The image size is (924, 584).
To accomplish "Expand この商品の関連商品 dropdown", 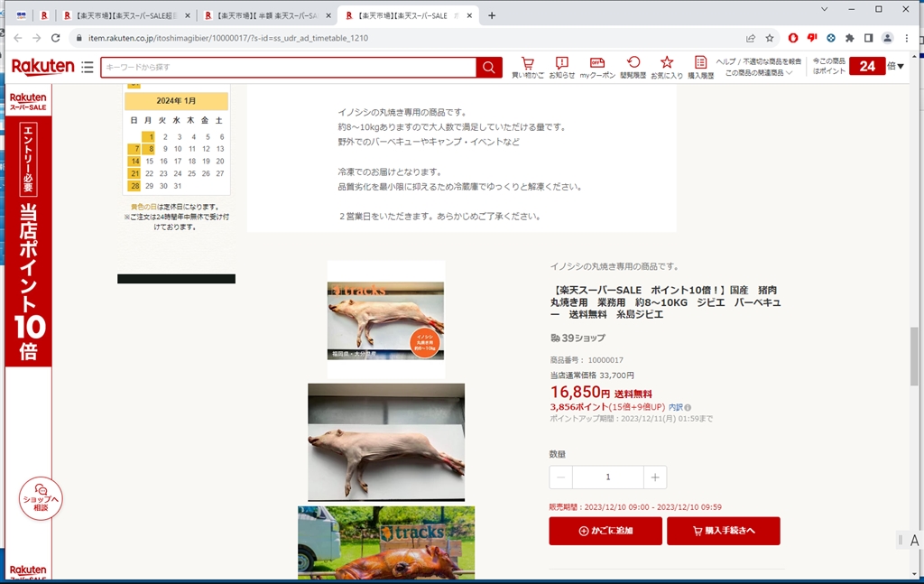I will (758, 72).
